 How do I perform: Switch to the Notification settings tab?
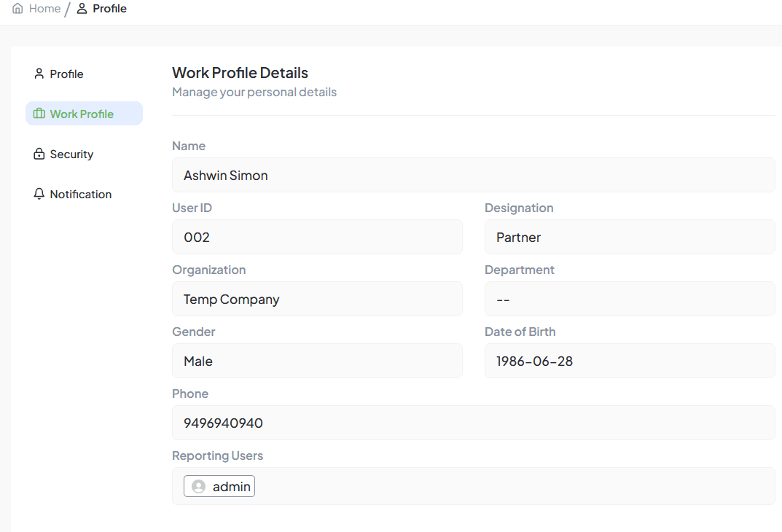point(80,194)
